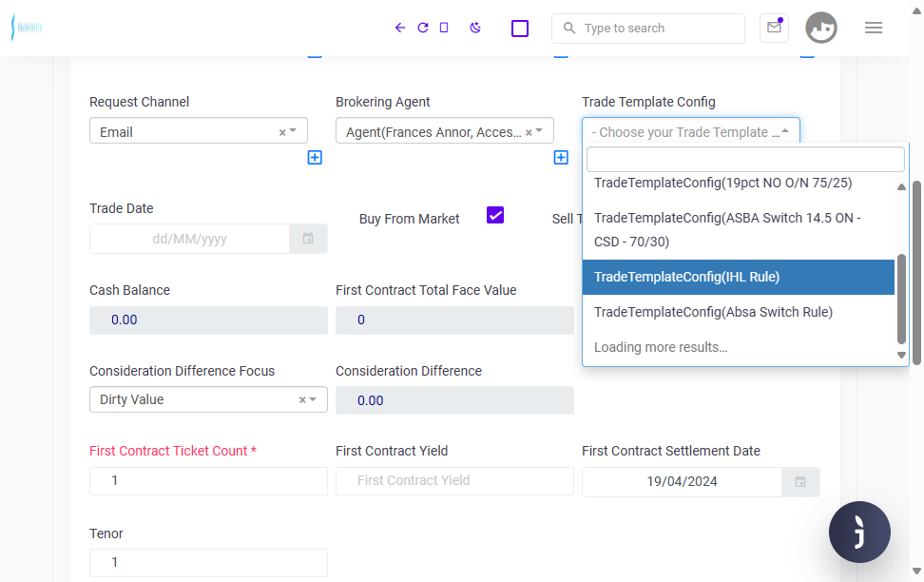Click First Contract Settlement Date field

click(682, 482)
